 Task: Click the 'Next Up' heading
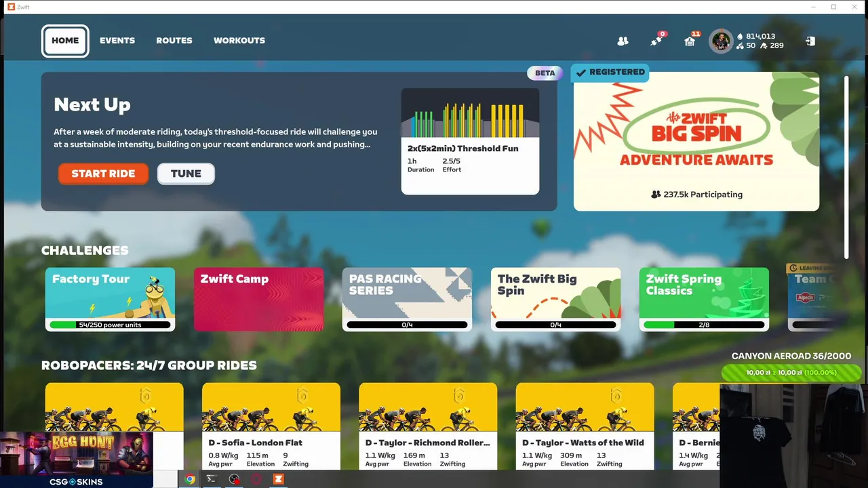tap(92, 105)
